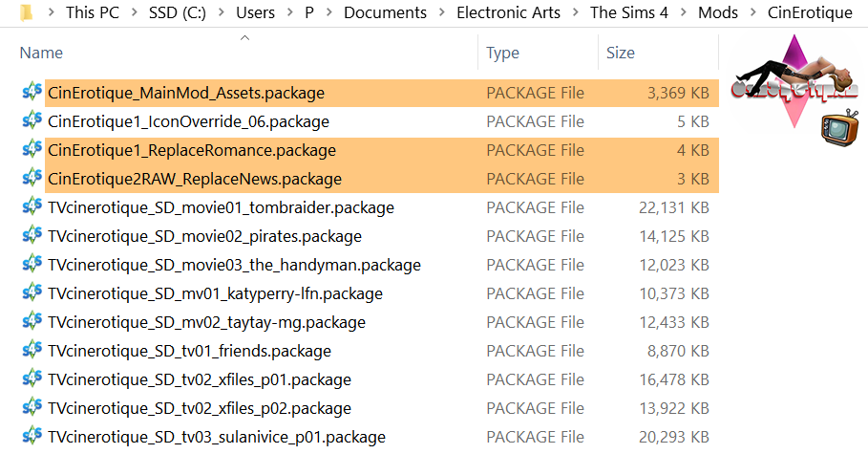The width and height of the screenshot is (868, 454).
Task: Expand chevron before This PC
Action: [51, 12]
